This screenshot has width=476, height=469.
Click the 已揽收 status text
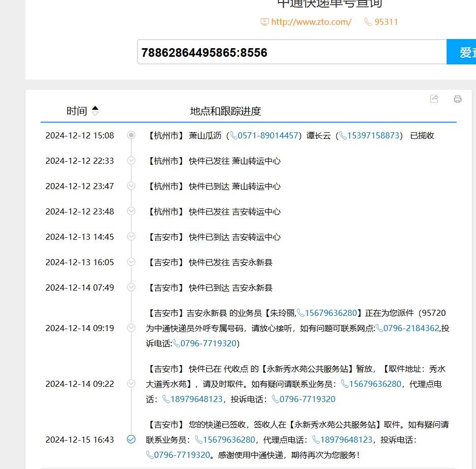point(422,135)
